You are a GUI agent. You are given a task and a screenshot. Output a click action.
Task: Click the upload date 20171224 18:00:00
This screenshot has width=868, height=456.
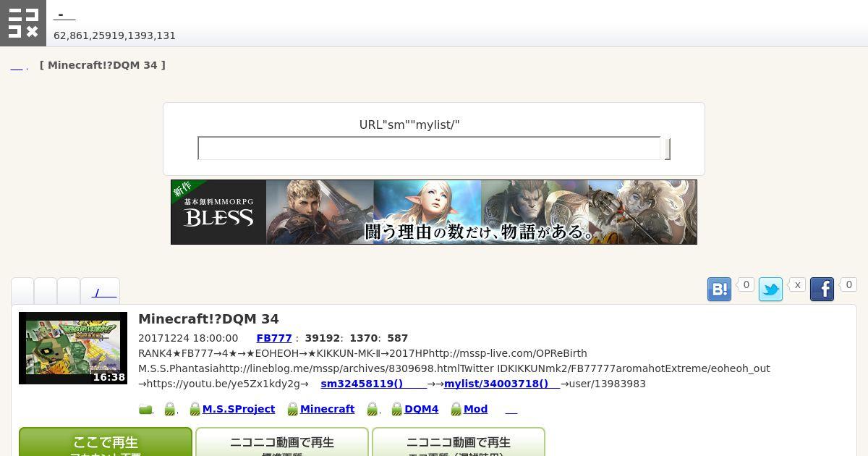[188, 338]
